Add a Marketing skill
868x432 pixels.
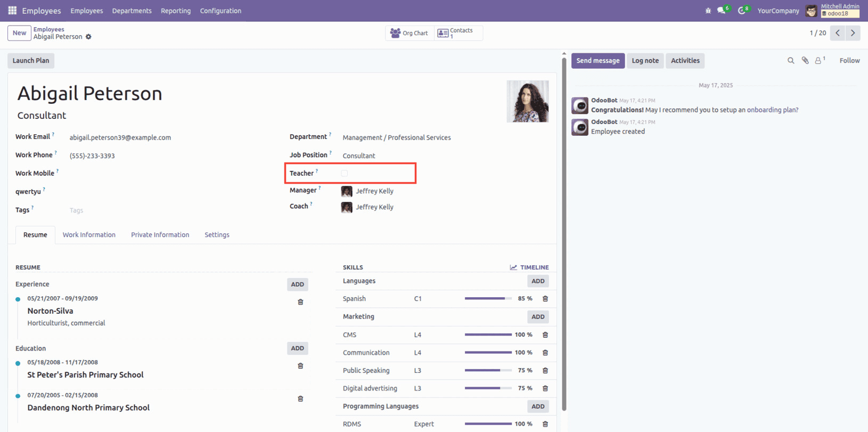tap(538, 317)
